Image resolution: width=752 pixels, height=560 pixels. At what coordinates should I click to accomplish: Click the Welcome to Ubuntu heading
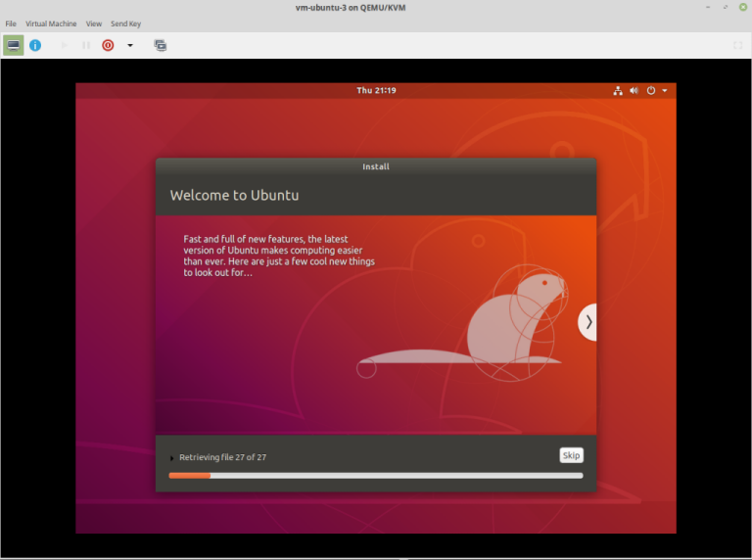click(x=234, y=195)
